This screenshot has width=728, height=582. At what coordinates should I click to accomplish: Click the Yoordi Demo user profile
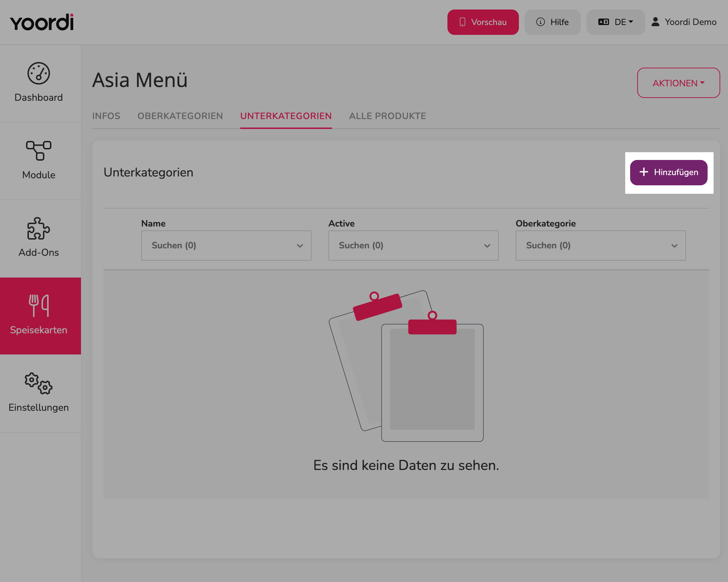coord(684,22)
